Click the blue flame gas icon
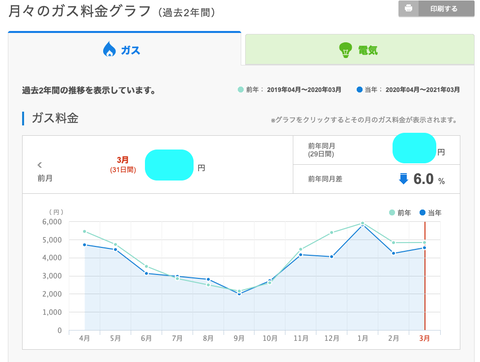This screenshot has width=480, height=362. pyautogui.click(x=109, y=49)
